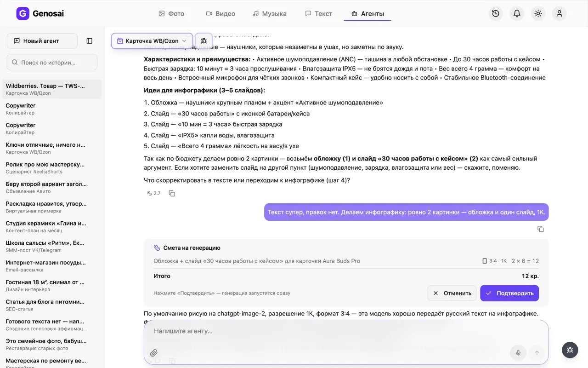Open chat Интернет-магазин посуды...
The height and width of the screenshot is (368, 588).
point(52,266)
